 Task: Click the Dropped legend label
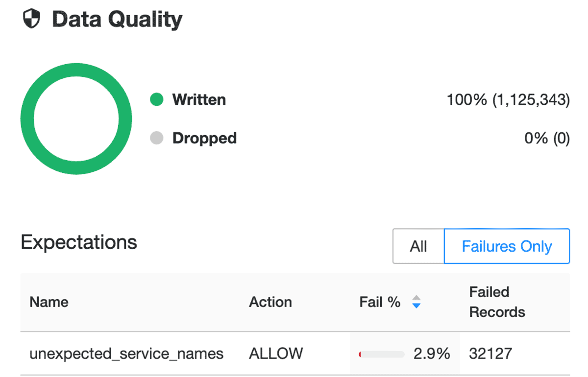point(204,139)
